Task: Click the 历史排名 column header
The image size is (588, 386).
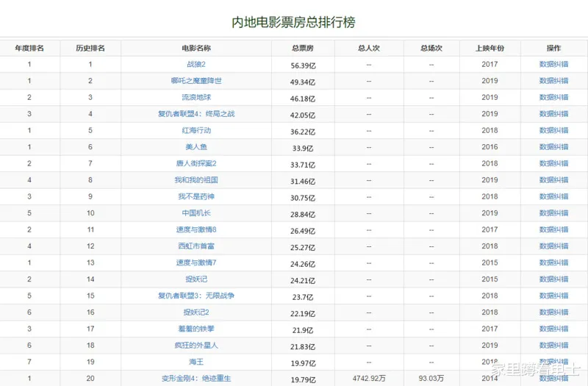Action: [90, 48]
